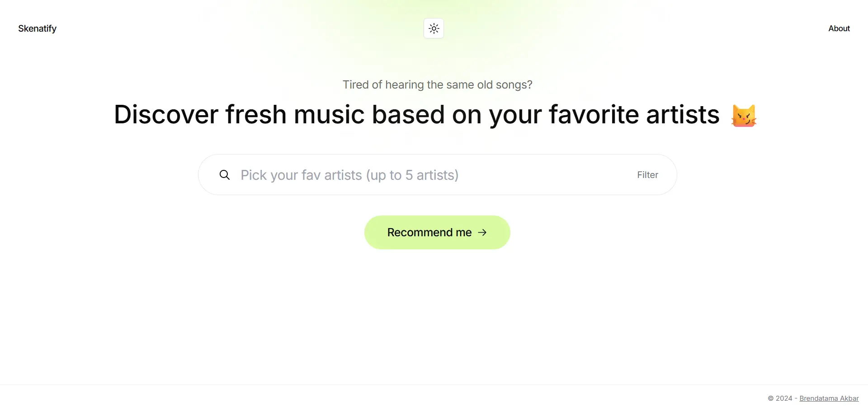This screenshot has width=868, height=412.
Task: Open the About page
Action: [x=839, y=28]
